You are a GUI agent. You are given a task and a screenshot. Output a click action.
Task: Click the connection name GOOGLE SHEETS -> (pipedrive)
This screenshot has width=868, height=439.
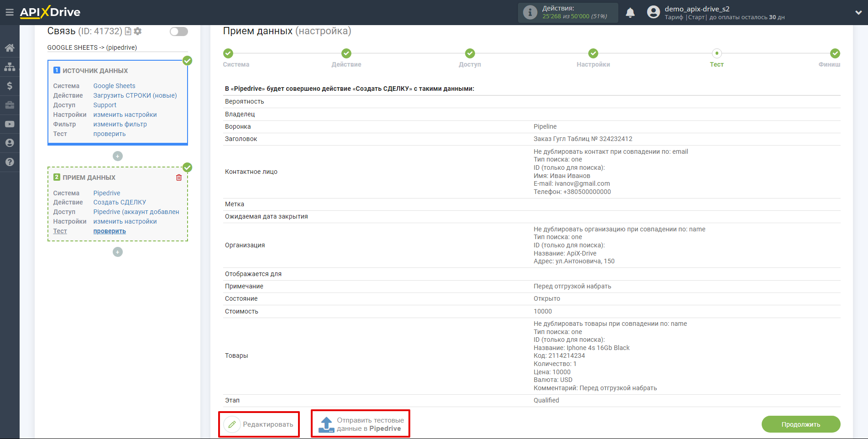coord(92,47)
